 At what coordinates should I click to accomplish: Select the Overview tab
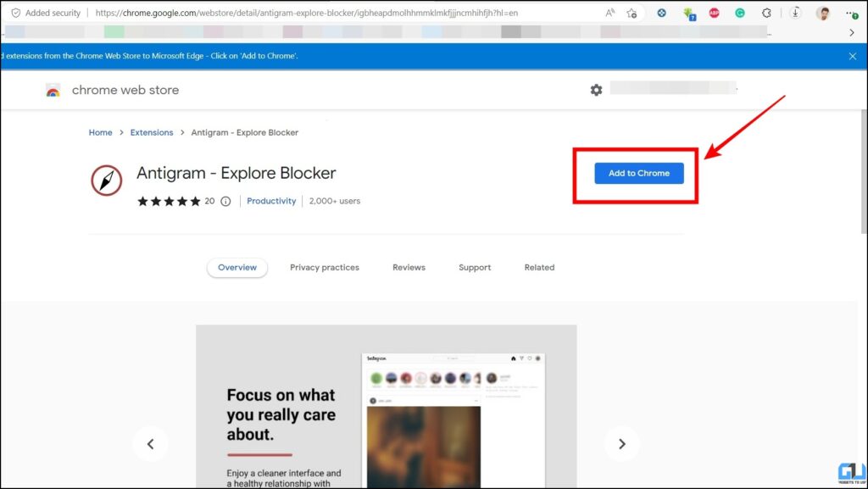click(237, 267)
